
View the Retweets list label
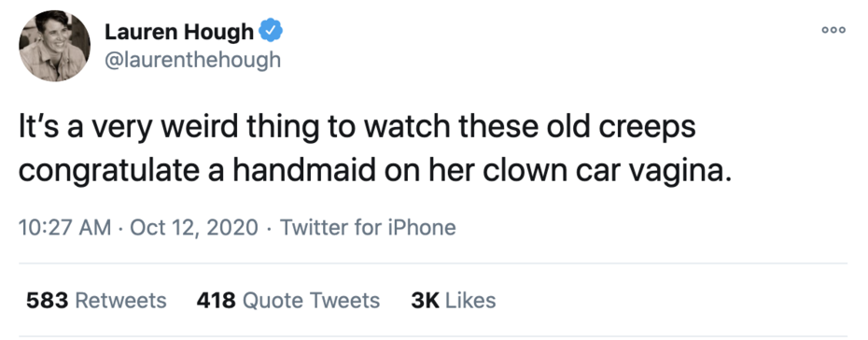click(120, 301)
